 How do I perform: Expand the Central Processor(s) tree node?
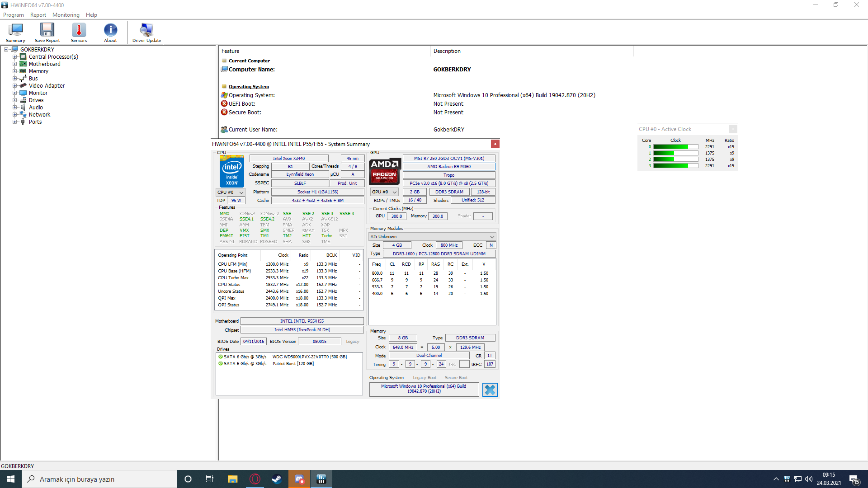[x=14, y=57]
